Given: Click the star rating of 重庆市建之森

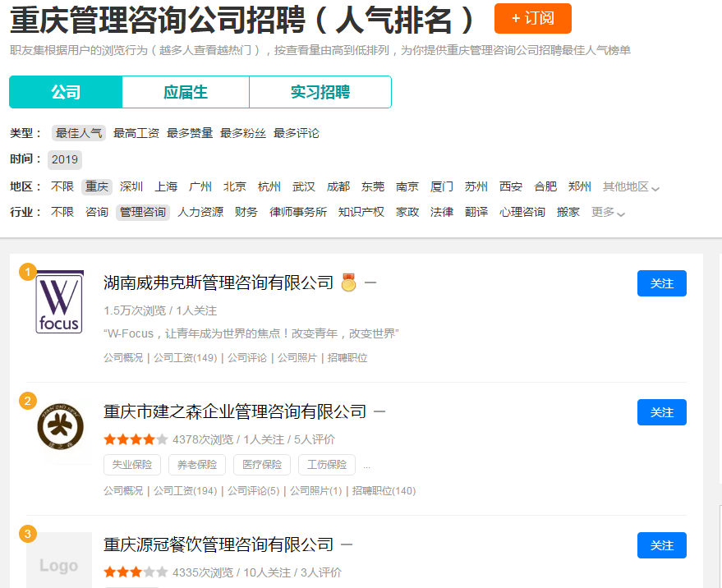Looking at the screenshot, I should (136, 439).
